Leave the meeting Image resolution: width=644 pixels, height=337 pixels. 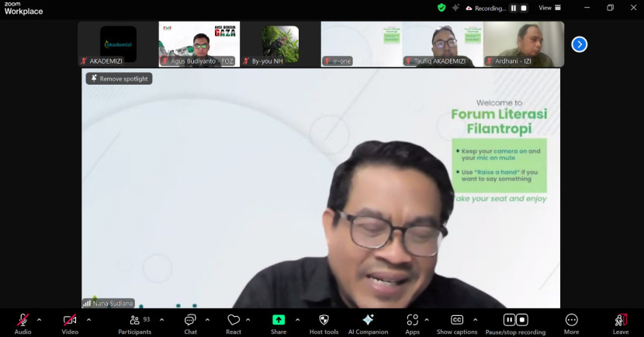tap(621, 320)
